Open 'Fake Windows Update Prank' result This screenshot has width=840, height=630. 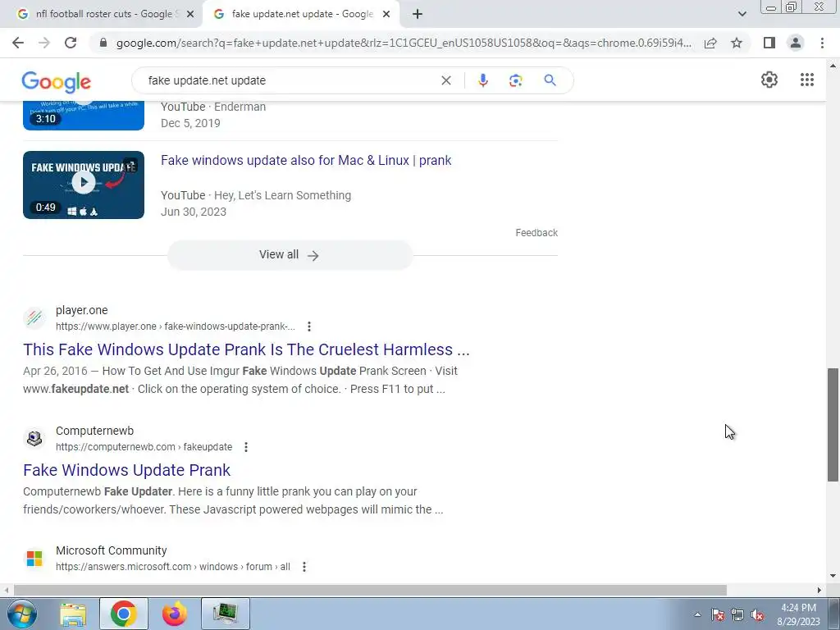pos(127,470)
